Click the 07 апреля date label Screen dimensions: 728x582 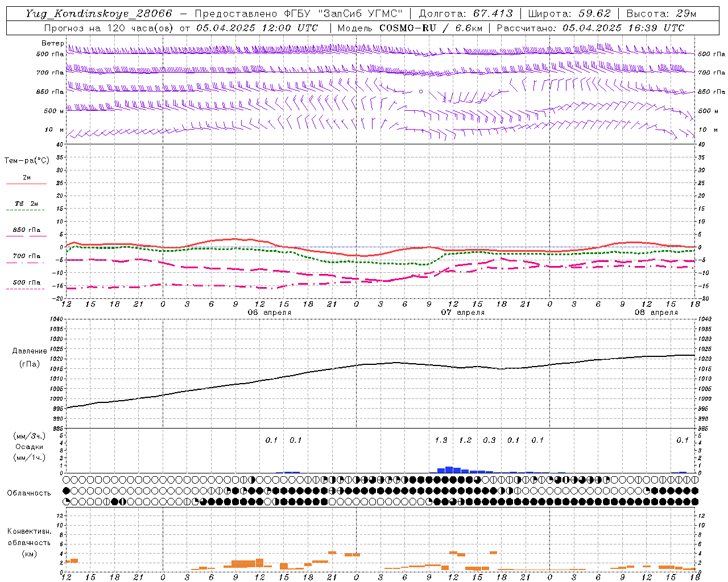463,313
